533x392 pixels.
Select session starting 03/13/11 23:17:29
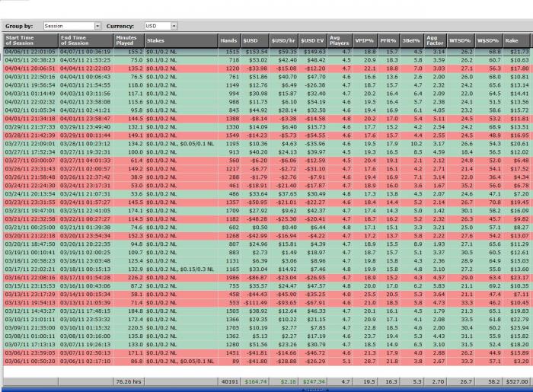click(x=266, y=295)
